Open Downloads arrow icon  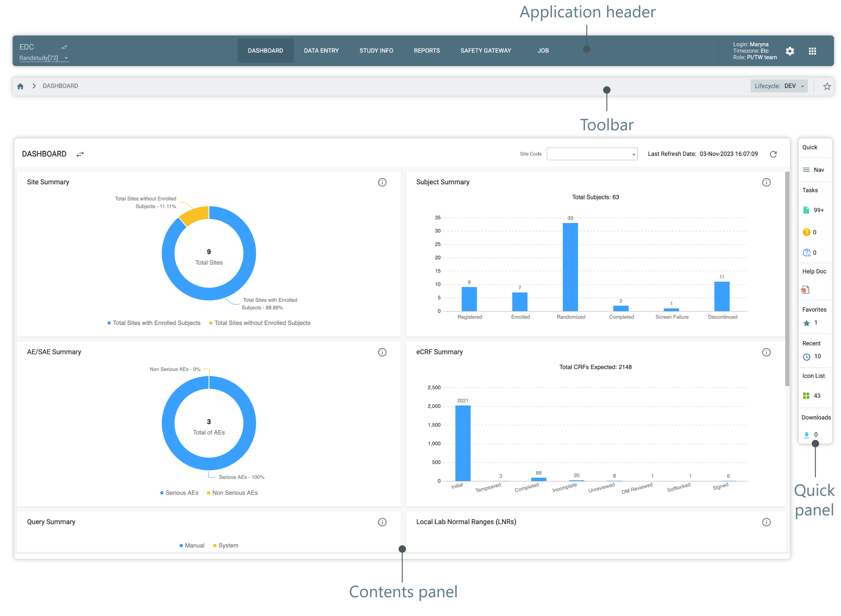pyautogui.click(x=806, y=435)
